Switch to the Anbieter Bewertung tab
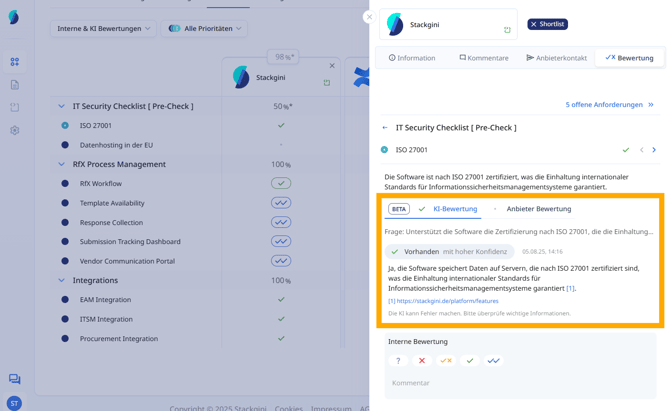 click(x=538, y=209)
